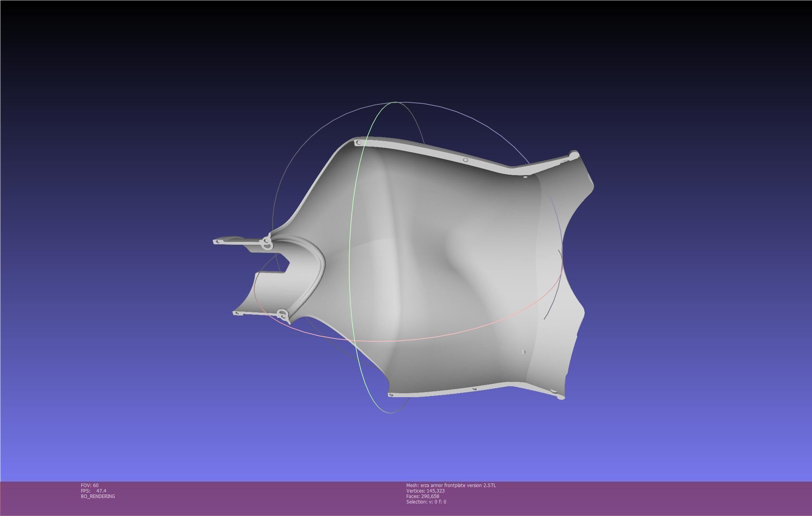The image size is (812, 516).
Task: Click the Vertices: 145,323 info line
Action: [x=425, y=491]
